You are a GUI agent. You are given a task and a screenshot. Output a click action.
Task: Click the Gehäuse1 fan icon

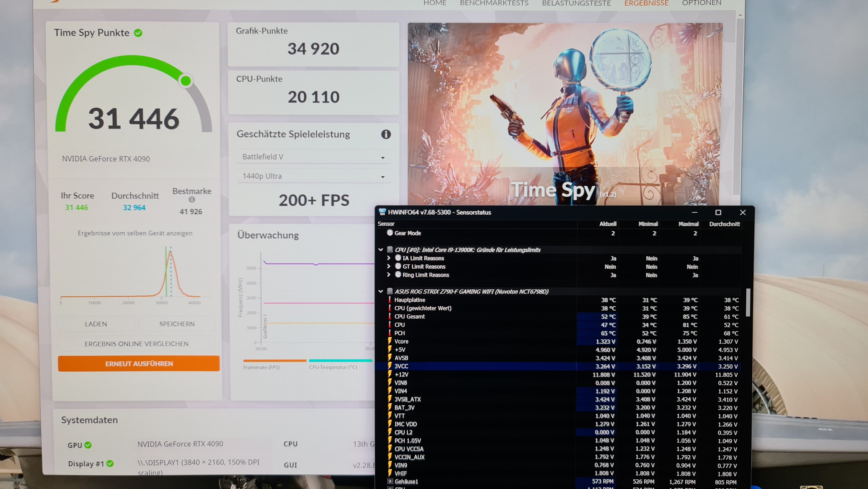[390, 481]
